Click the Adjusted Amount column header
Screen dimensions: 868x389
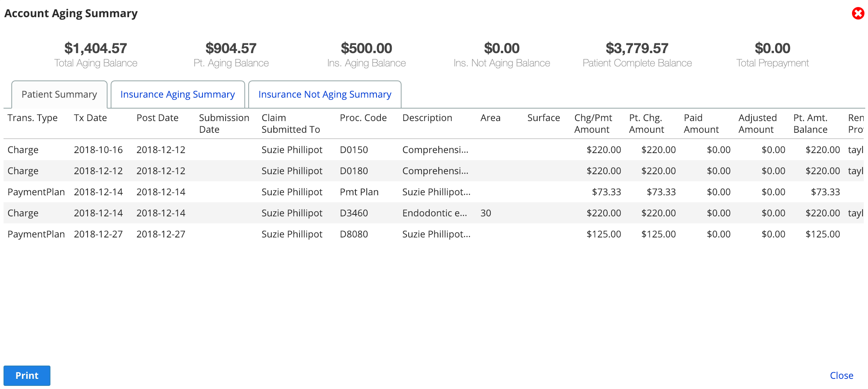coord(758,123)
